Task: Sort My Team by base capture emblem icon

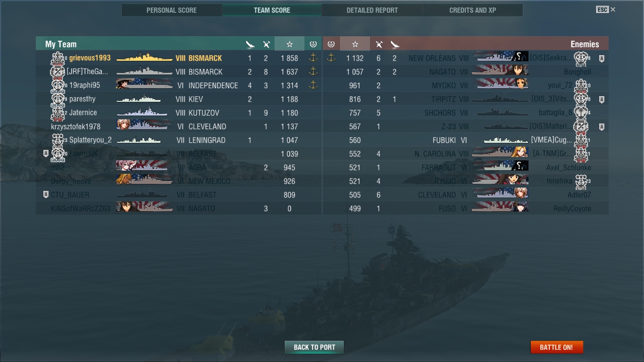Action: pos(313,44)
